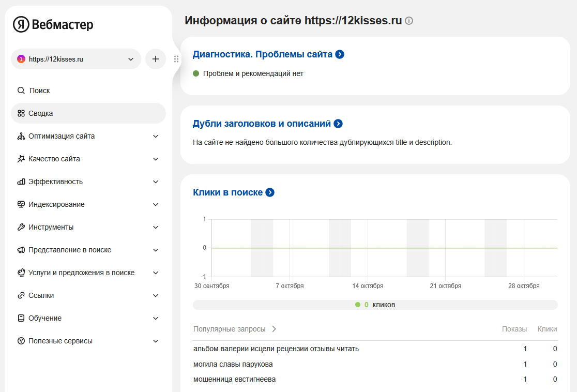
Task: Click the Услуги и предложения hand icon
Action: (21, 273)
